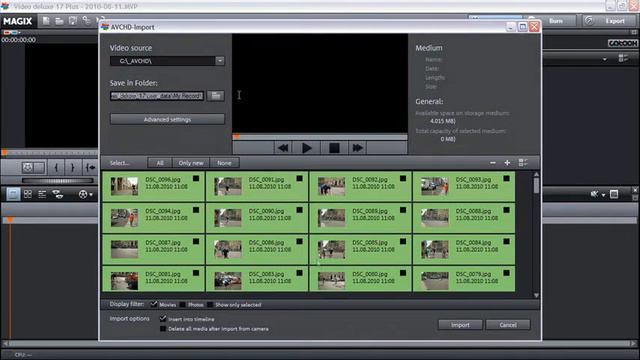Open the dropdown arrow next to the speaker icon

[x=603, y=195]
